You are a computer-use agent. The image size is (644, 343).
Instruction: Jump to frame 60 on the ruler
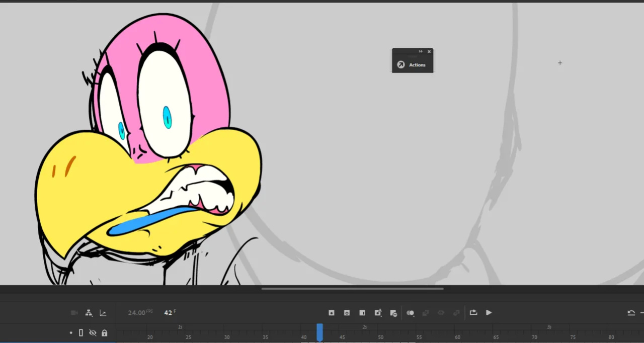(x=457, y=337)
